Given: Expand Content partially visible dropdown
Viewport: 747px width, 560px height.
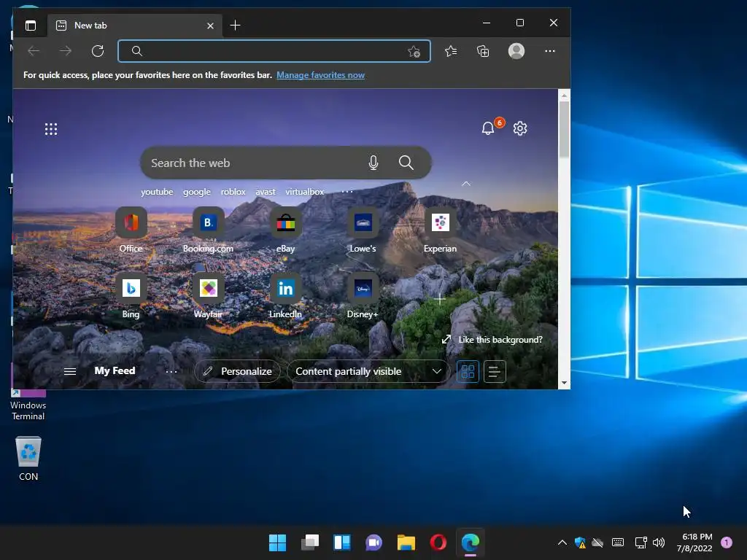Looking at the screenshot, I should [x=368, y=371].
